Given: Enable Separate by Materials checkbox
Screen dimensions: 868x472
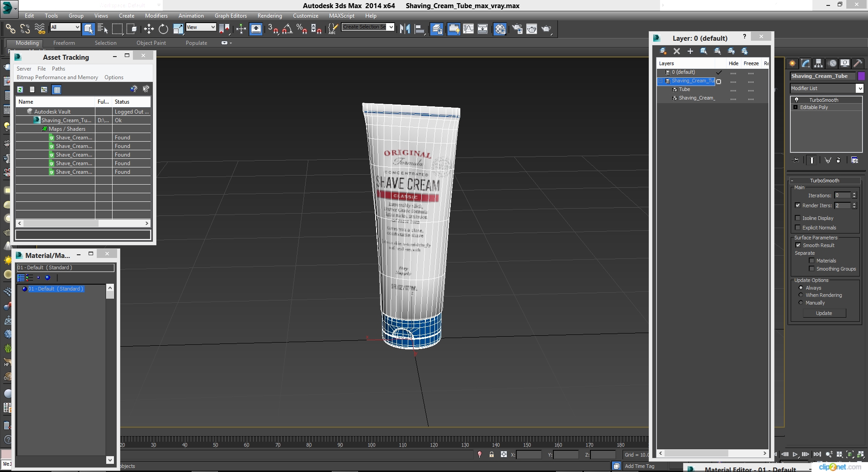Looking at the screenshot, I should (x=811, y=260).
